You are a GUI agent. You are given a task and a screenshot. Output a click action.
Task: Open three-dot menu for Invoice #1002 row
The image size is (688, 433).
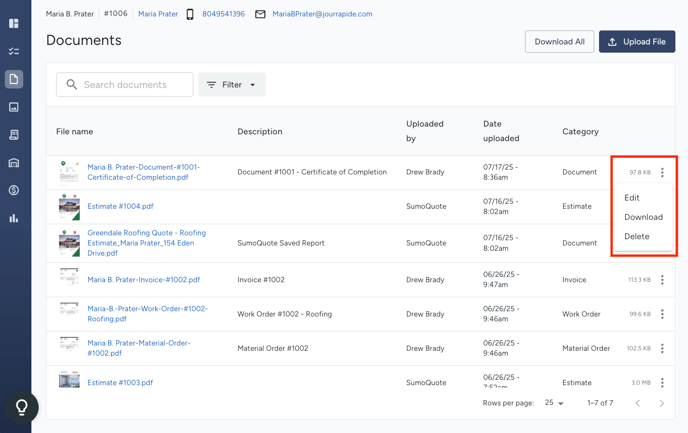662,279
